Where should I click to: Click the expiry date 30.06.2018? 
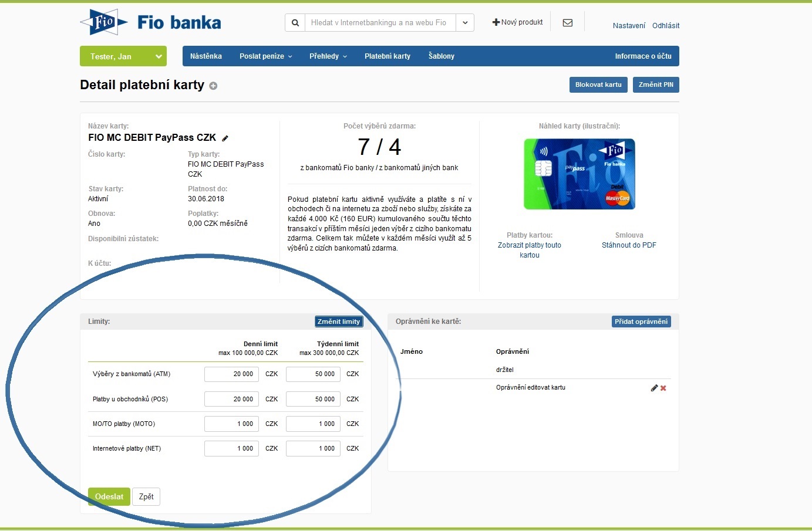click(206, 199)
